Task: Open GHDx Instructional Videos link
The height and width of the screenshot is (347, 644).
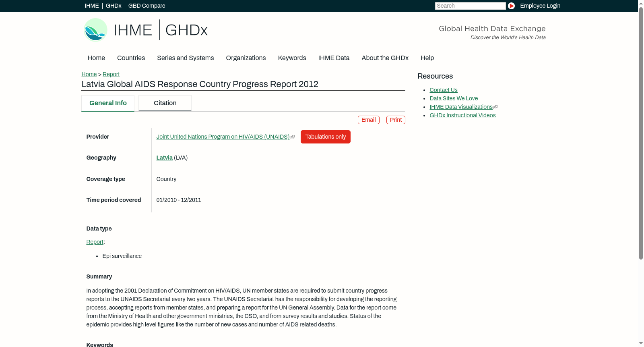Action: (462, 115)
